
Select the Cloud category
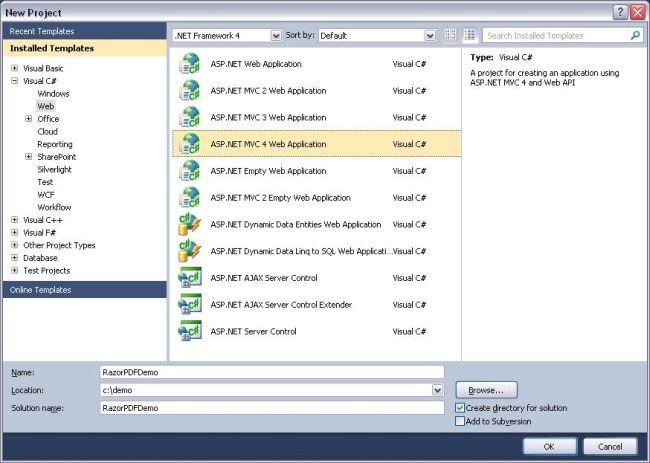[x=47, y=131]
